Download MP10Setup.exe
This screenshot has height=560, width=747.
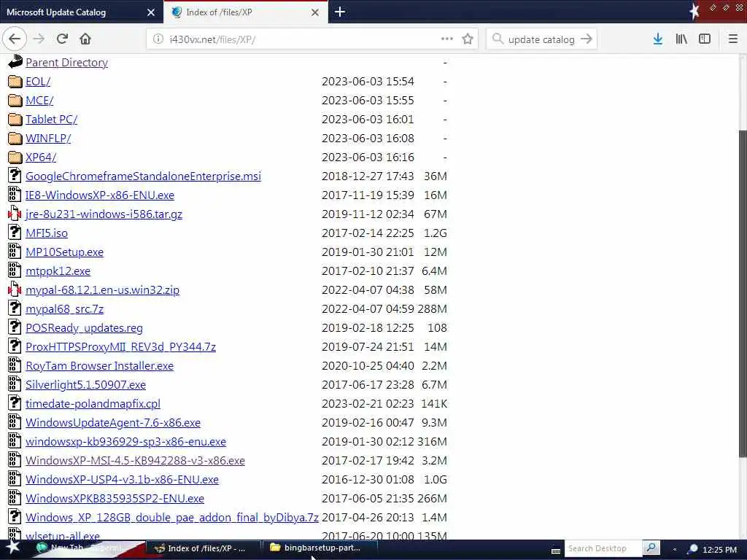click(64, 252)
